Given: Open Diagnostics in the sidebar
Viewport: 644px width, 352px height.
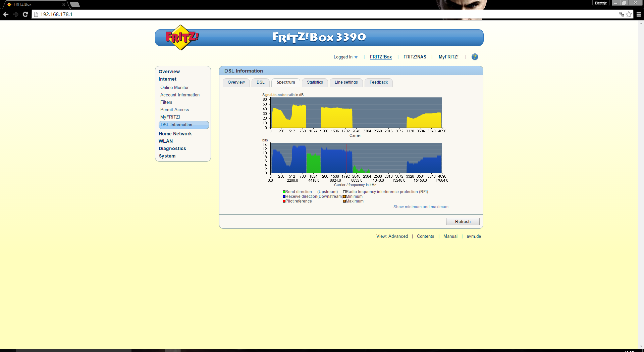Looking at the screenshot, I should pyautogui.click(x=172, y=148).
